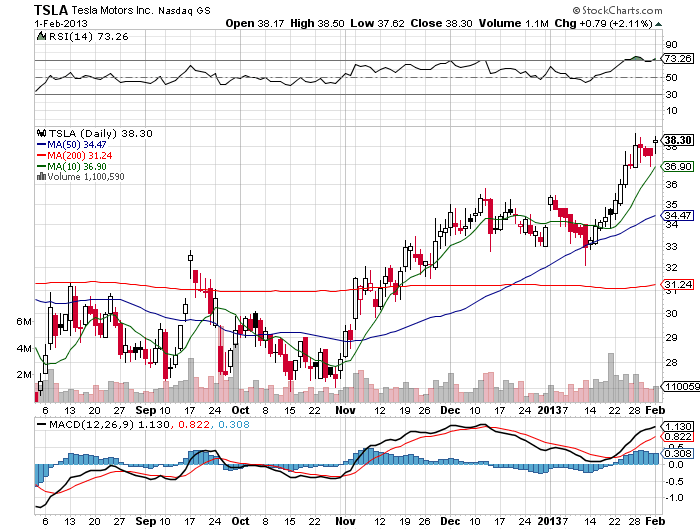Click the 30 level on RSI axis
Screen dimensions: 700x530
tap(671, 94)
